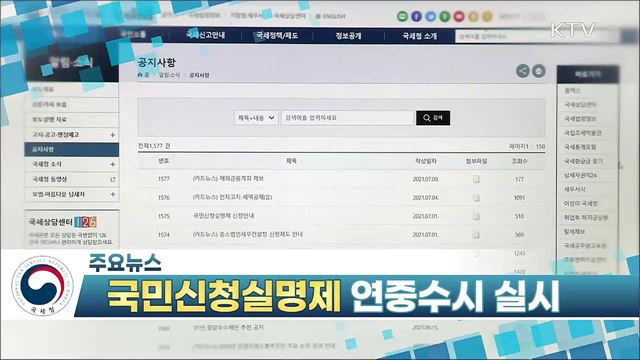Open 탈세제보 in the quick links panel
The width and height of the screenshot is (640, 360).
pyautogui.click(x=575, y=231)
